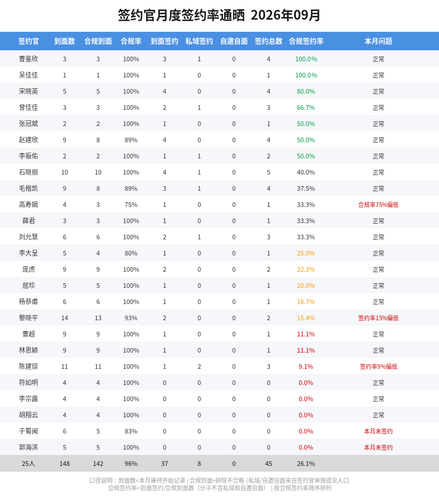Click the 83% compliance rate cell

(131, 431)
